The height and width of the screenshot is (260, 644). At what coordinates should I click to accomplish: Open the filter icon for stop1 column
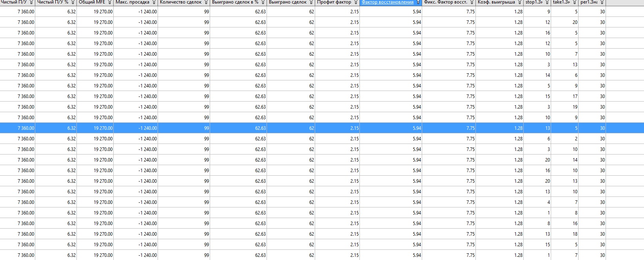click(547, 2)
